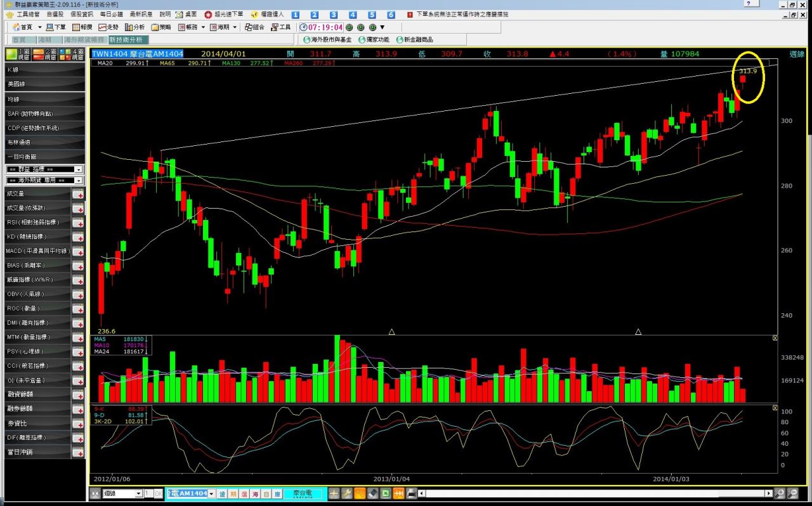Toggle the 期 futures filter button
Screen dimensions: 812x506
pyautogui.click(x=233, y=493)
